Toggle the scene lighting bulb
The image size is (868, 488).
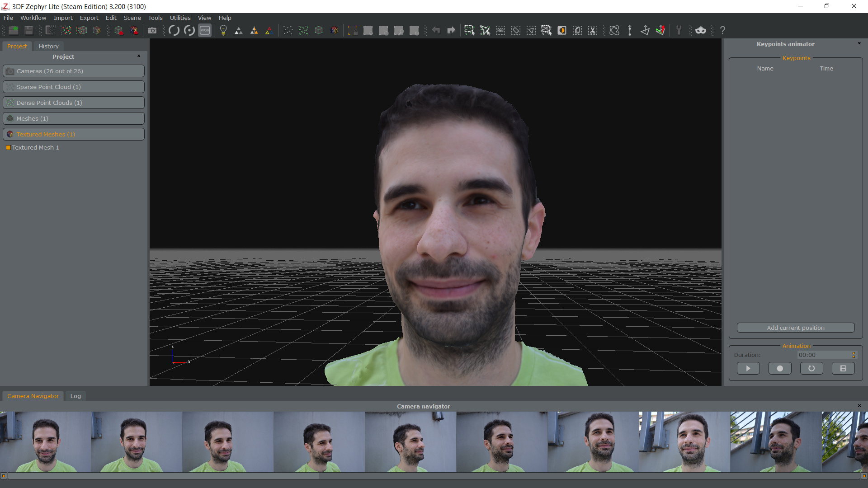pos(223,30)
